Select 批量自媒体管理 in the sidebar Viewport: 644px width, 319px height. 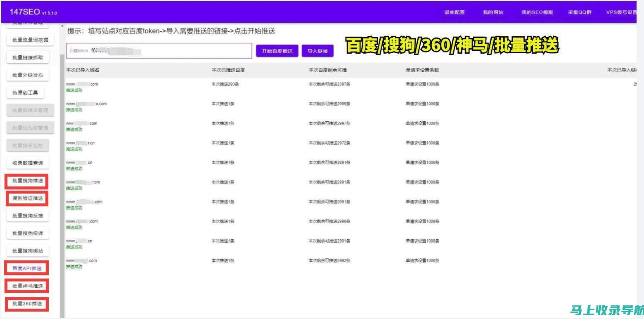[30, 110]
